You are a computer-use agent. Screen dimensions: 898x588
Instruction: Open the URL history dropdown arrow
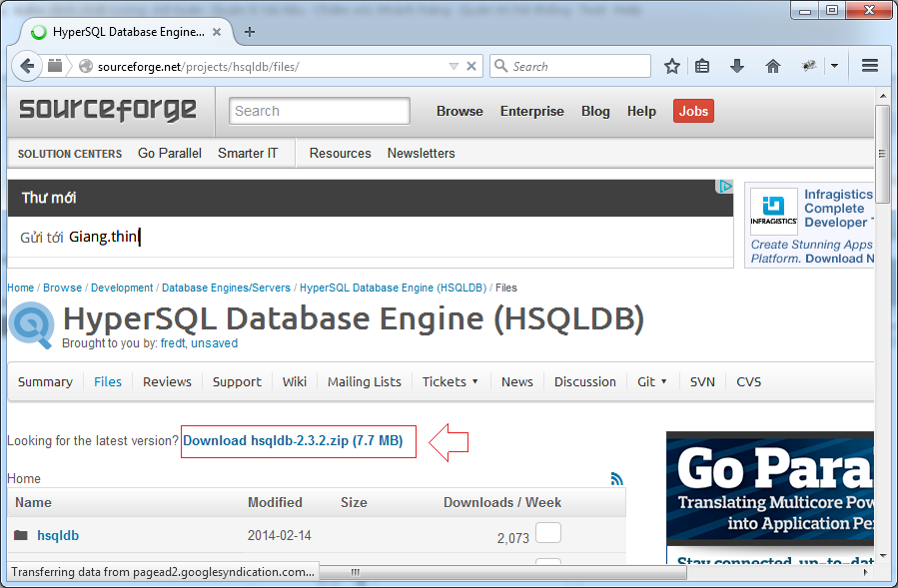click(453, 67)
